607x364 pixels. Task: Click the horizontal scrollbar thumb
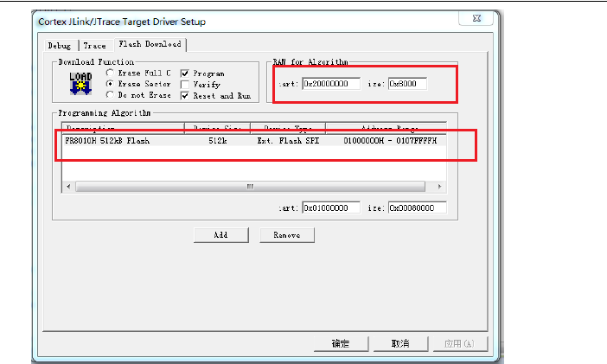click(x=250, y=187)
